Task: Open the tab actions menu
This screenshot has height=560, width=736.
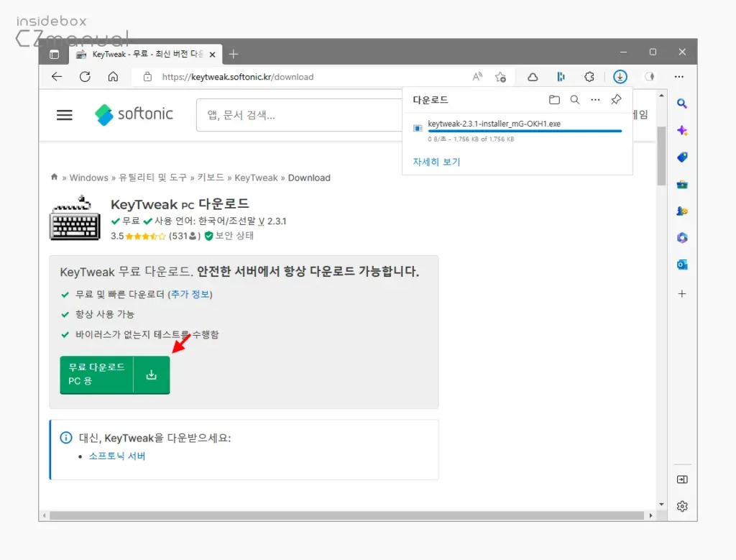Action: (x=54, y=54)
